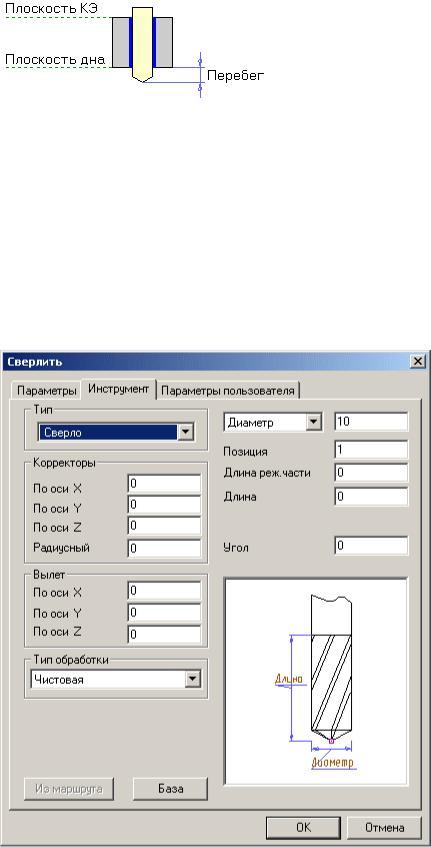The height and width of the screenshot is (847, 431).
Task: Open the Диаметр parameter dropdown arrow
Action: (x=313, y=422)
